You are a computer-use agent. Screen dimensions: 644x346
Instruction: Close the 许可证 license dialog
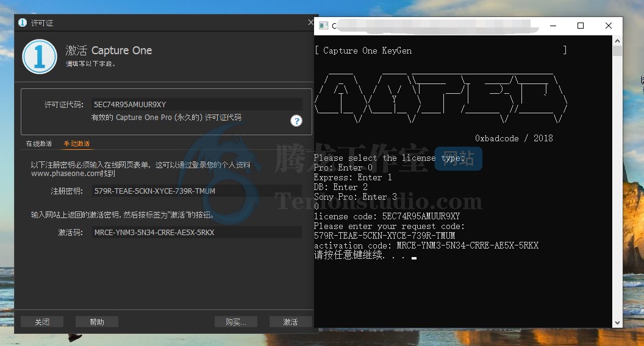[310, 22]
